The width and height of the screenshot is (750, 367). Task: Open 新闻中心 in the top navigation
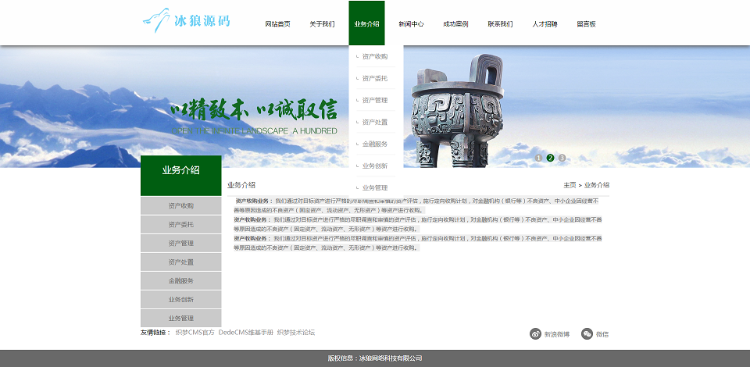click(411, 24)
